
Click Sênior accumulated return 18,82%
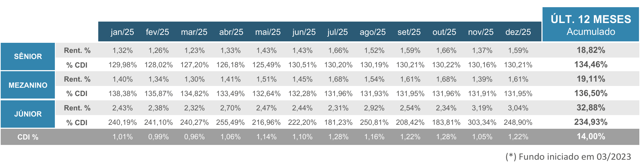tap(591, 50)
